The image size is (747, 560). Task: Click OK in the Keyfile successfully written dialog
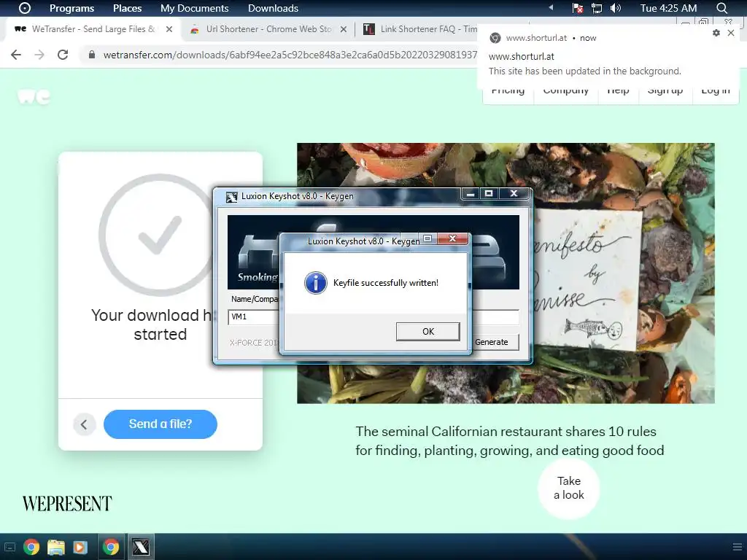[x=427, y=332]
